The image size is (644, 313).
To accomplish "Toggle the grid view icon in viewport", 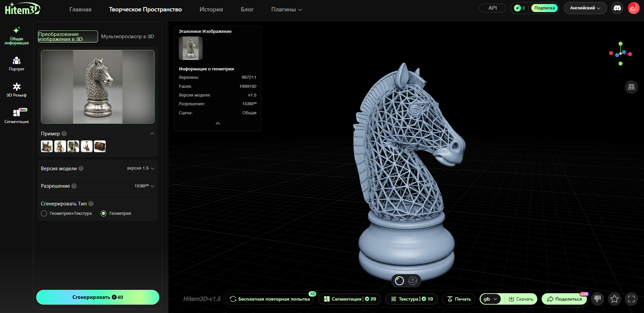I will tap(631, 87).
